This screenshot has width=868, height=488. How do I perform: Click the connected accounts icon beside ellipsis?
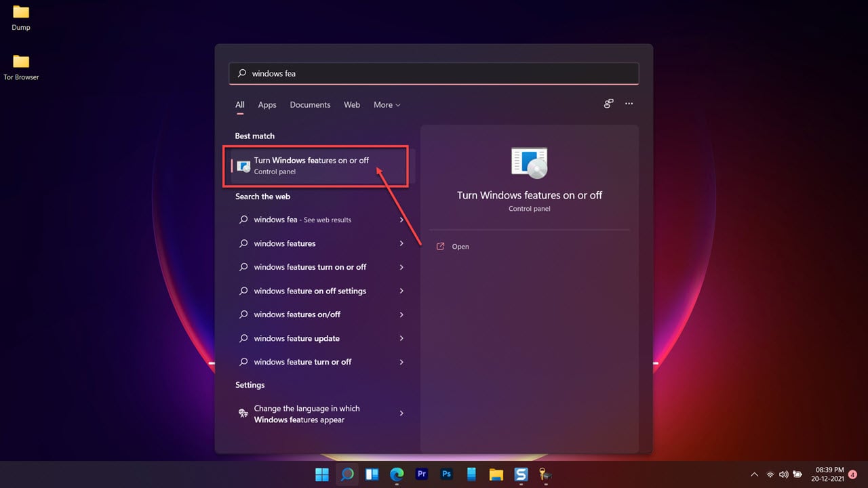pyautogui.click(x=608, y=104)
